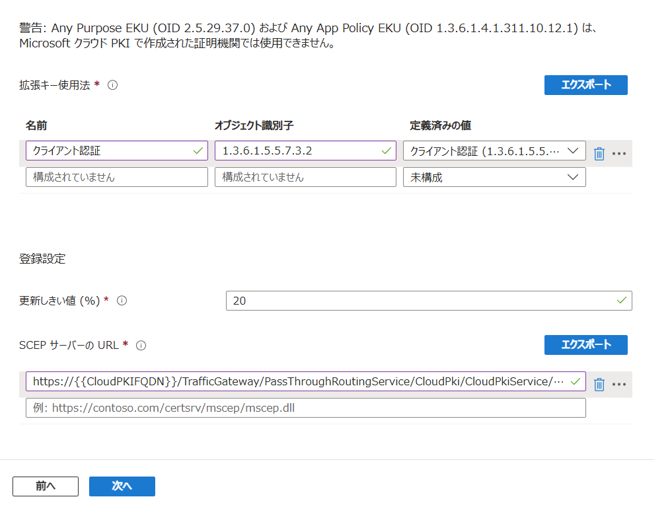Click the オブジェクト識別子 column header

(254, 126)
